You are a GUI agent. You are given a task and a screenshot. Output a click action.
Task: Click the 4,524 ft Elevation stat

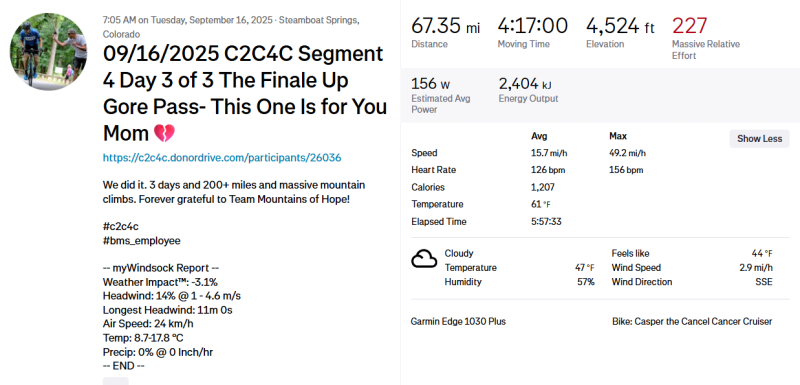(620, 33)
